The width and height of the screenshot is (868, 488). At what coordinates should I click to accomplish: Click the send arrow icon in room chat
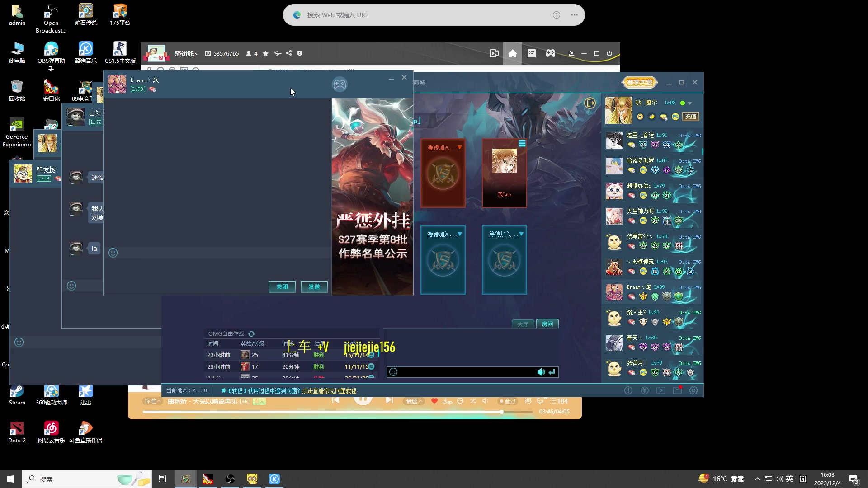[552, 372]
